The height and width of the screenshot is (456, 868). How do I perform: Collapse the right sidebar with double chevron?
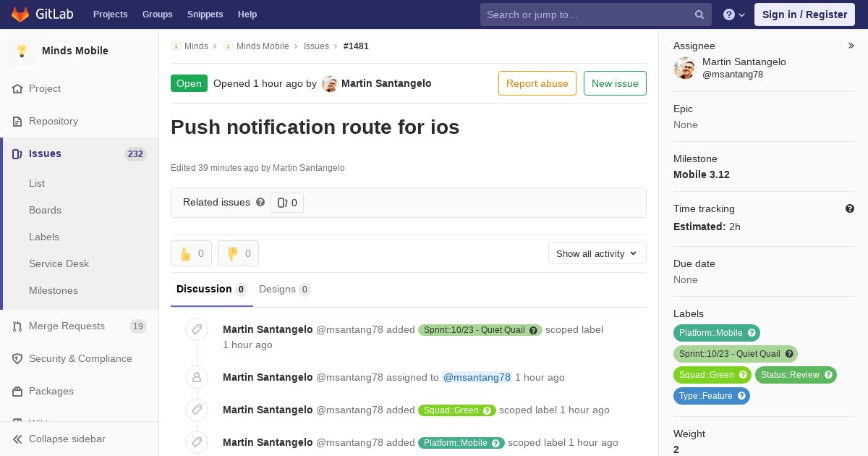click(x=851, y=46)
